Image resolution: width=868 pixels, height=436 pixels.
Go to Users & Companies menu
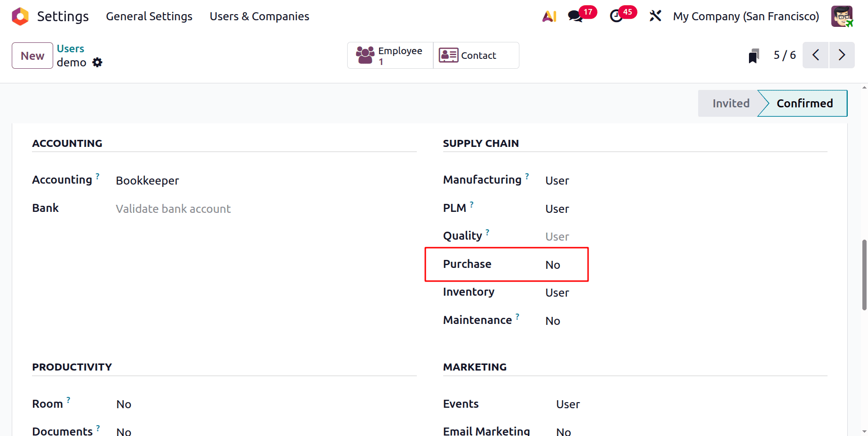(x=259, y=16)
